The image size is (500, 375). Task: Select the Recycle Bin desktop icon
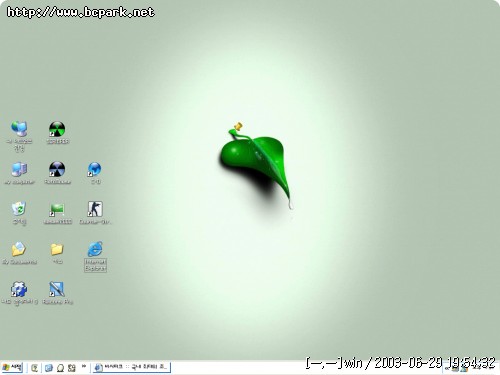point(19,209)
